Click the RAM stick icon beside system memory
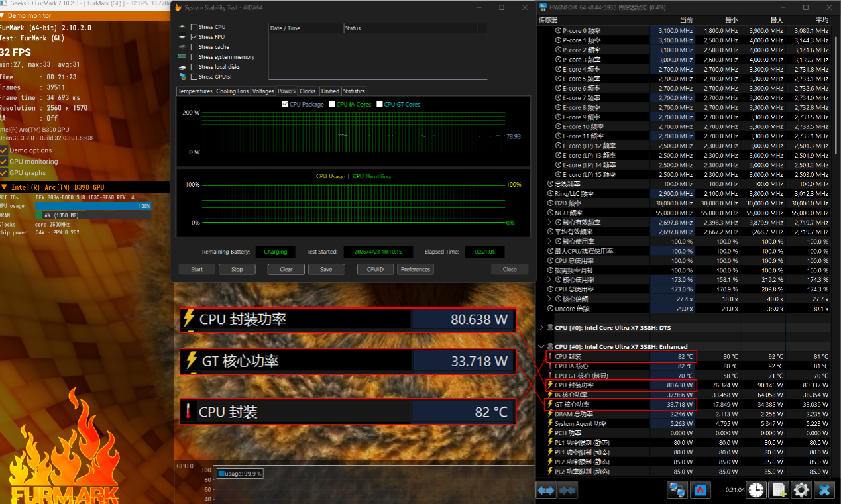The width and height of the screenshot is (841, 504). point(182,57)
